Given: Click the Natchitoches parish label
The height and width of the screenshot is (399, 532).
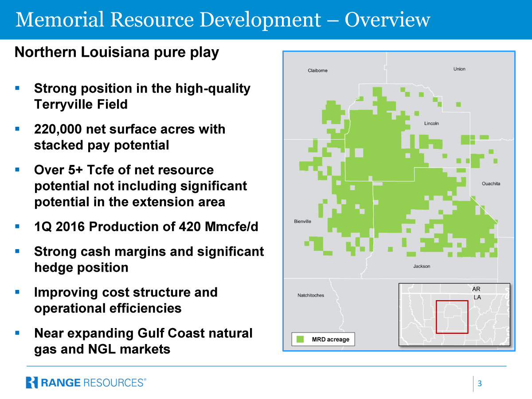Looking at the screenshot, I should [310, 295].
